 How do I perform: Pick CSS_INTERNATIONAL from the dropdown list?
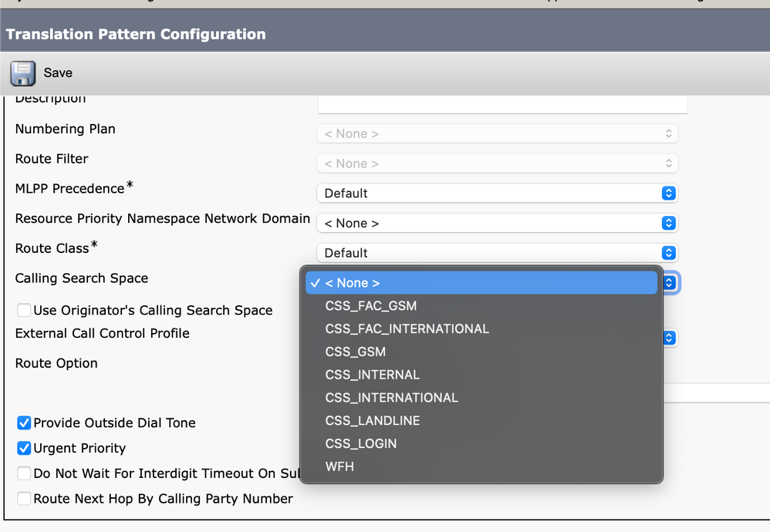click(481, 398)
